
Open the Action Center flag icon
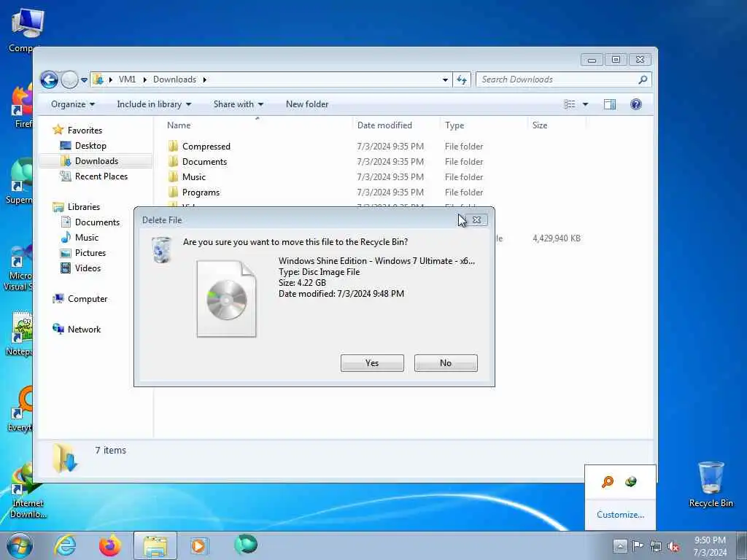point(638,545)
